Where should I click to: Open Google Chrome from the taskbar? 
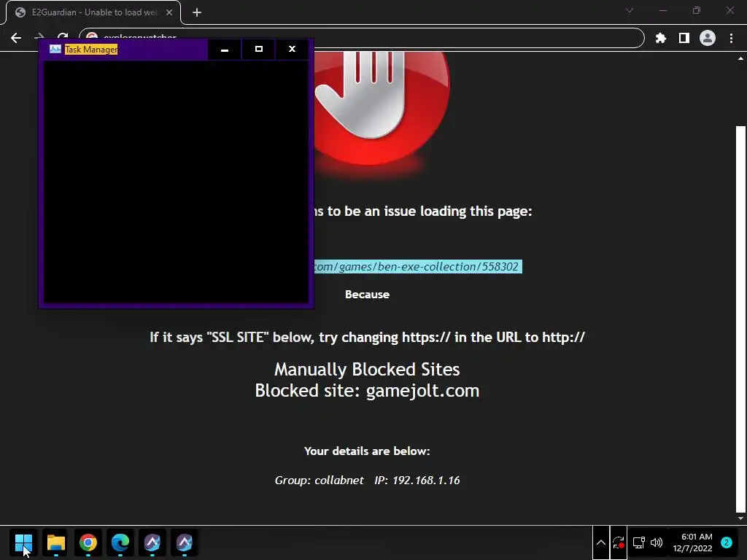pyautogui.click(x=88, y=542)
